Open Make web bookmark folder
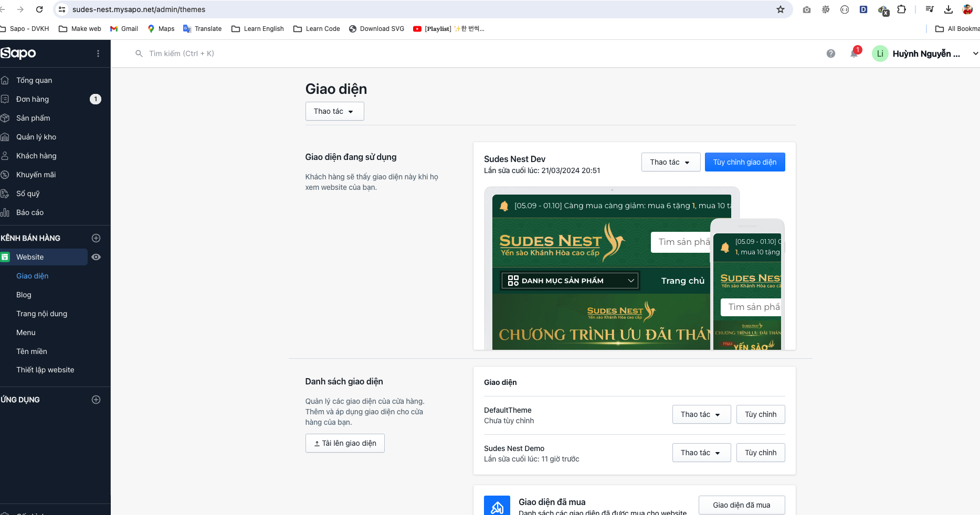 (80, 29)
